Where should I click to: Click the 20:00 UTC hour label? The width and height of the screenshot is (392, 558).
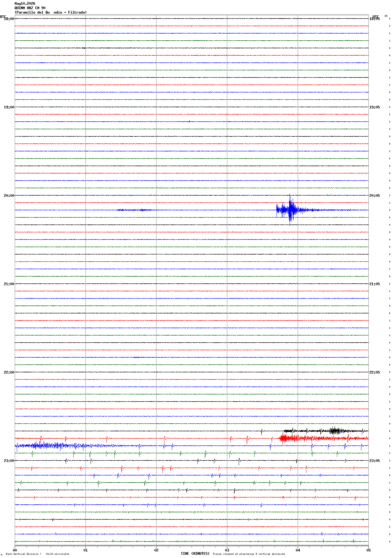pos(9,196)
